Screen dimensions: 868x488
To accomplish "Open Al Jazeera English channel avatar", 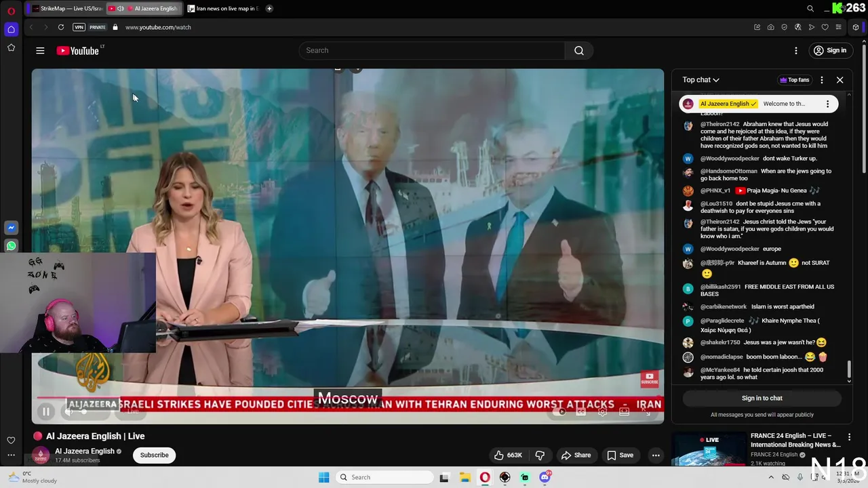I will (41, 455).
